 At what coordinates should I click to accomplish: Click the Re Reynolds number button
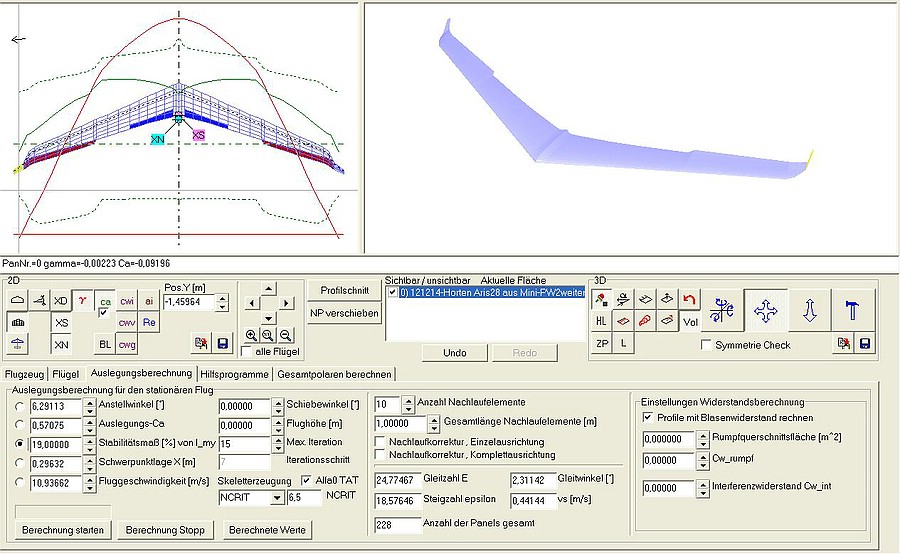tap(148, 322)
